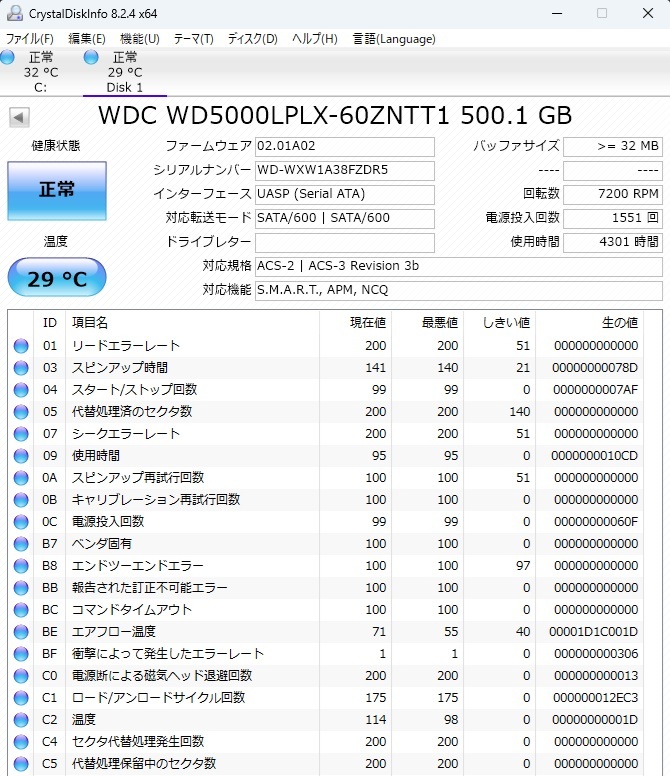670x776 pixels.
Task: Select the transfer mode field SATA/600 | SATA/600
Action: pyautogui.click(x=345, y=218)
